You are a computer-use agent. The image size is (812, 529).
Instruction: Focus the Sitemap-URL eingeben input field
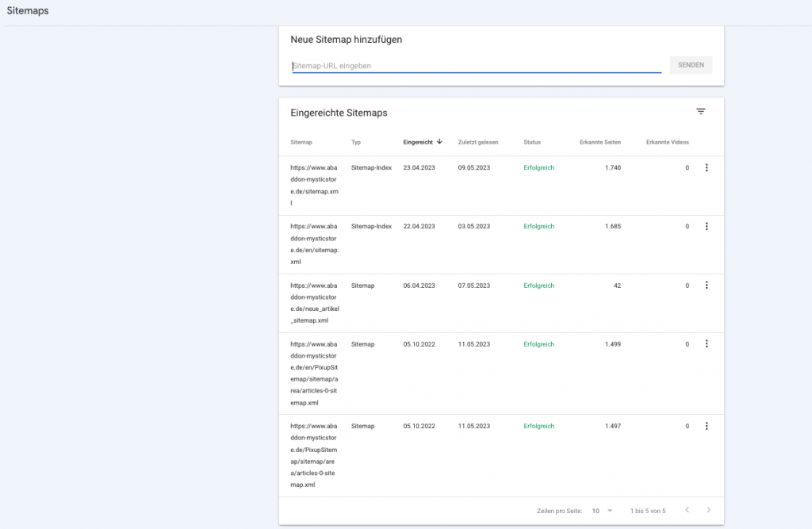point(476,66)
